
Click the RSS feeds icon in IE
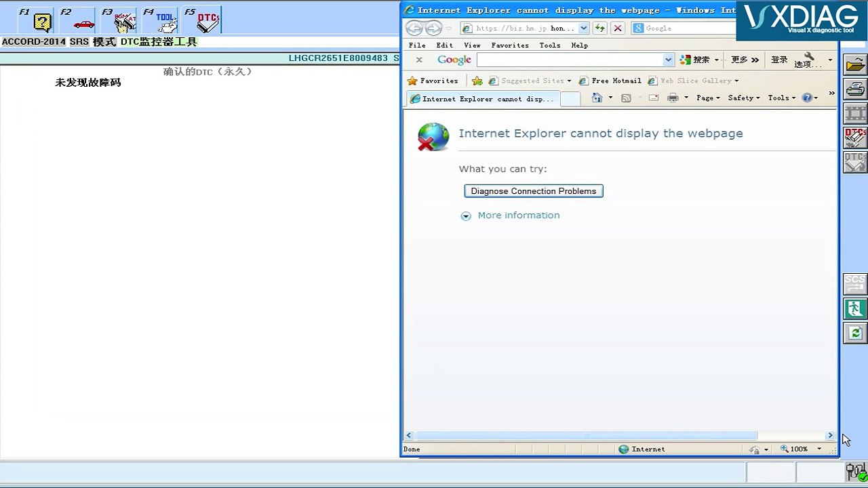point(626,98)
